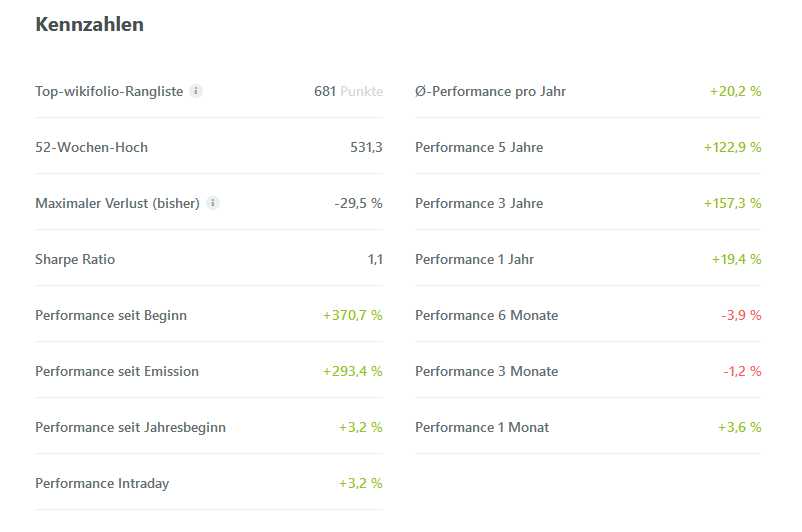This screenshot has height=532, width=802.
Task: Select Performance seit Emission label
Action: click(117, 371)
